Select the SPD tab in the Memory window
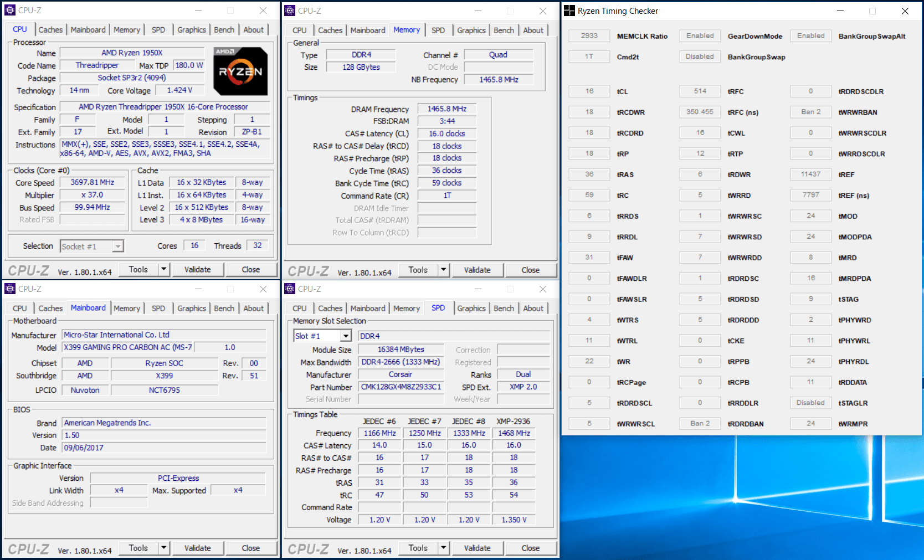Screen dimensions: 924x560 (438, 30)
